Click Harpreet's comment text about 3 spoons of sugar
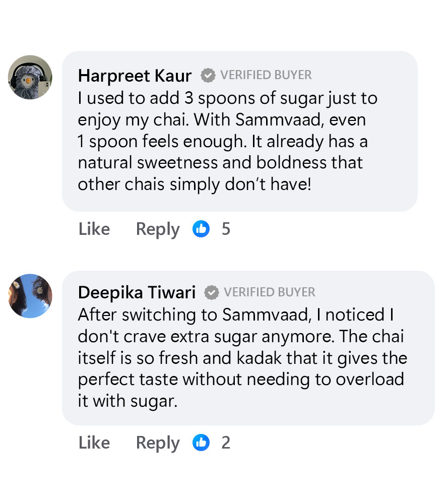This screenshot has width=448, height=504. pyautogui.click(x=228, y=141)
